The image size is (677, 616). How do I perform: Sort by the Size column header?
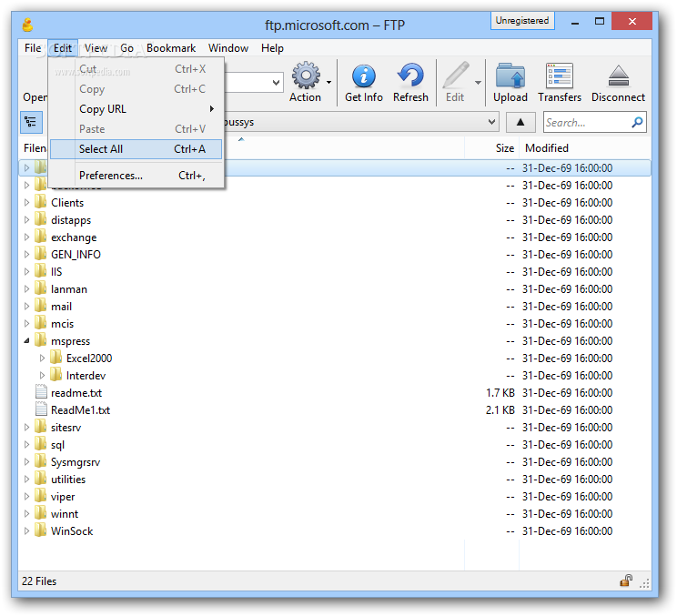point(491,148)
